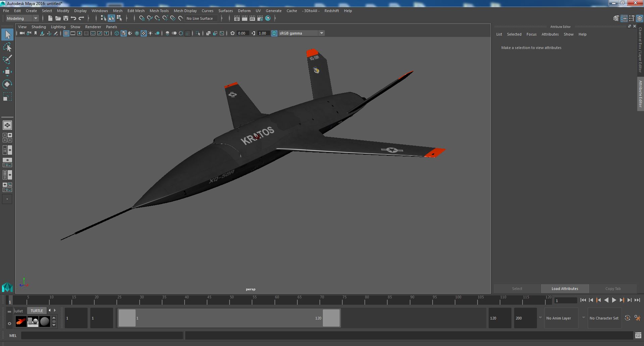This screenshot has width=644, height=346.
Task: Toggle snap to curves magnet icon
Action: [x=150, y=18]
